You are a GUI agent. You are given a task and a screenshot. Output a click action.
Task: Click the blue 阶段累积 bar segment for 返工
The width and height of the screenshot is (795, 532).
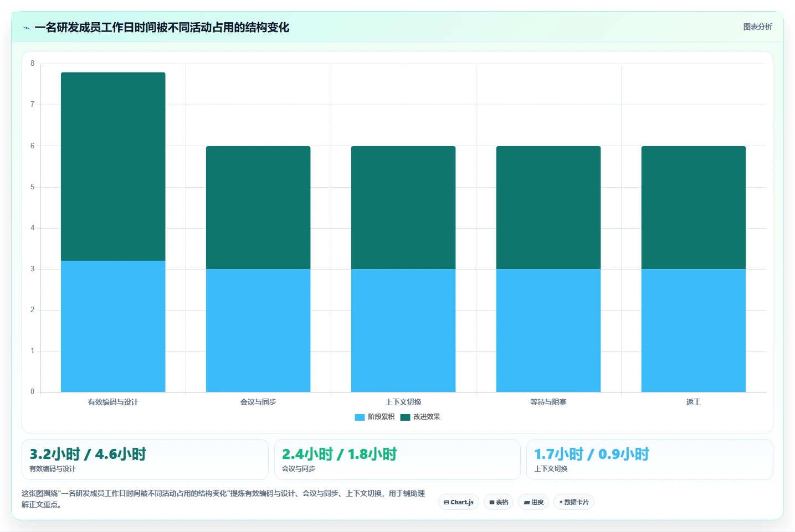694,330
